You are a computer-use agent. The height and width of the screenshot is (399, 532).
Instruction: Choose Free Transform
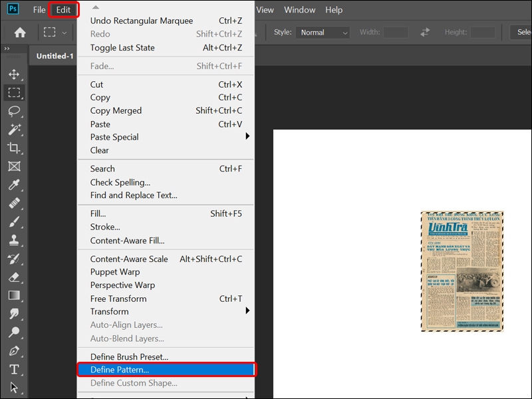[166, 299]
